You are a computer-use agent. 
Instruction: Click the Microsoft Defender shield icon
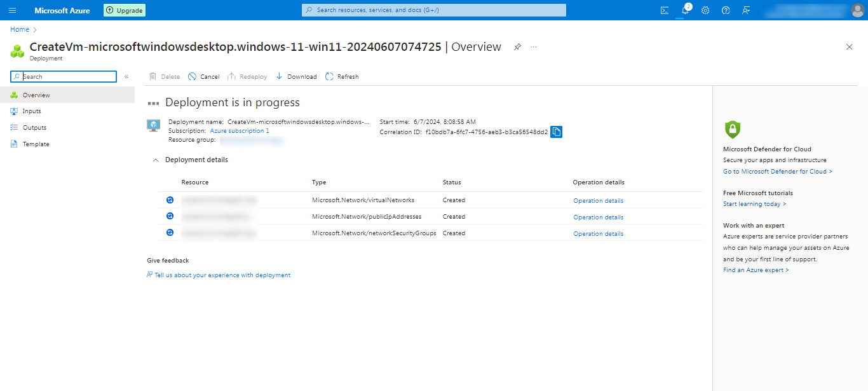click(733, 130)
